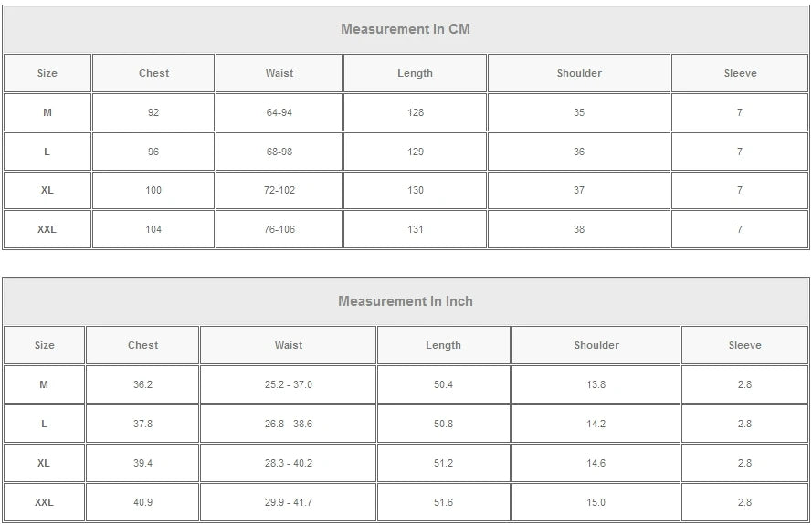Select the shoulder value 15.0
This screenshot has width=812, height=525.
pos(596,502)
